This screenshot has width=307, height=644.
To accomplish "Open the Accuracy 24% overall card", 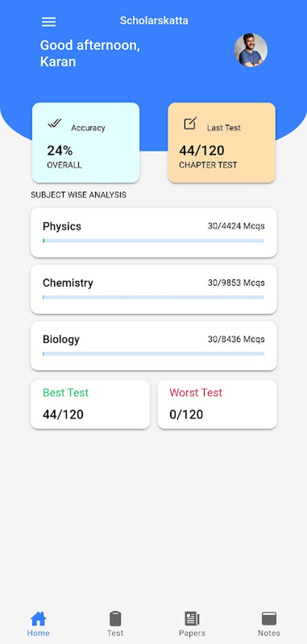I will [x=86, y=143].
